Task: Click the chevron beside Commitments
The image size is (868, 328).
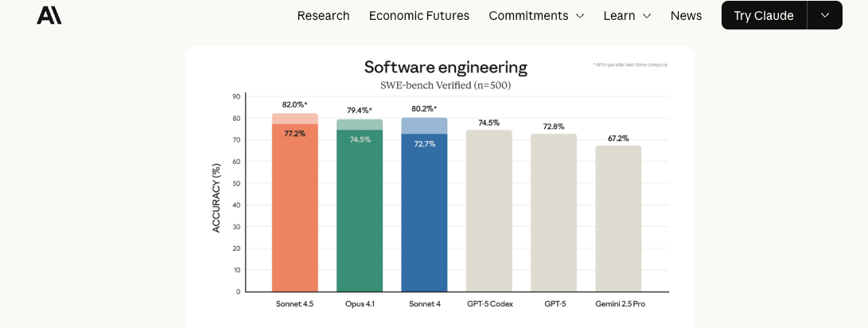Action: pyautogui.click(x=579, y=16)
